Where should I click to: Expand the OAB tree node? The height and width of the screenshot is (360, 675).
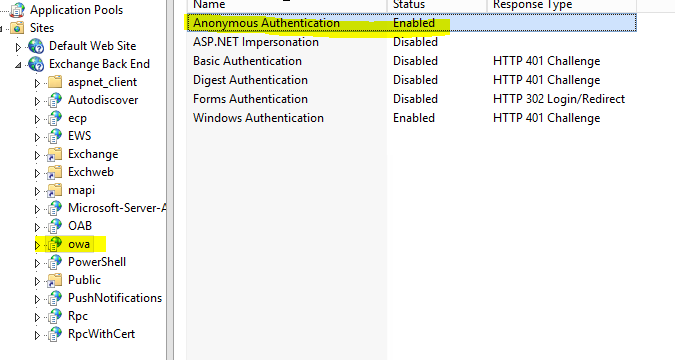[x=37, y=227]
